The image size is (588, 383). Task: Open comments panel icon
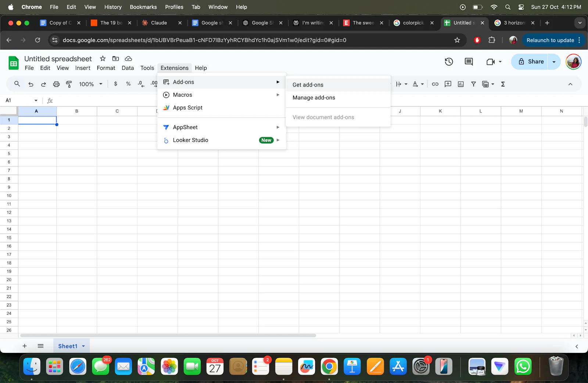(x=469, y=62)
